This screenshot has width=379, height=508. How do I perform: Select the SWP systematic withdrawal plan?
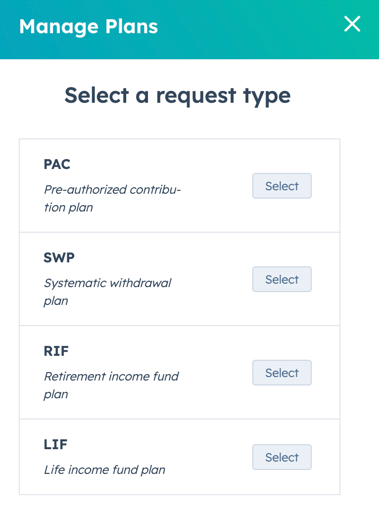(282, 279)
